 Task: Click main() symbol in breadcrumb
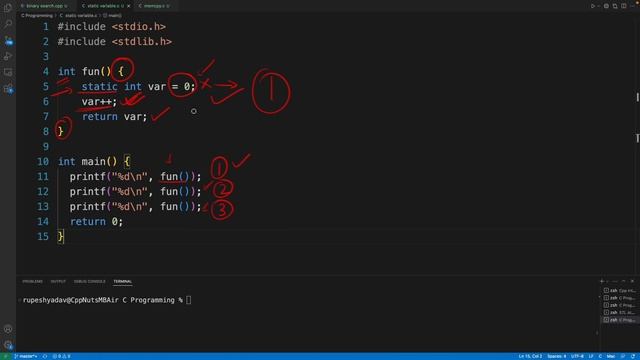(112, 16)
